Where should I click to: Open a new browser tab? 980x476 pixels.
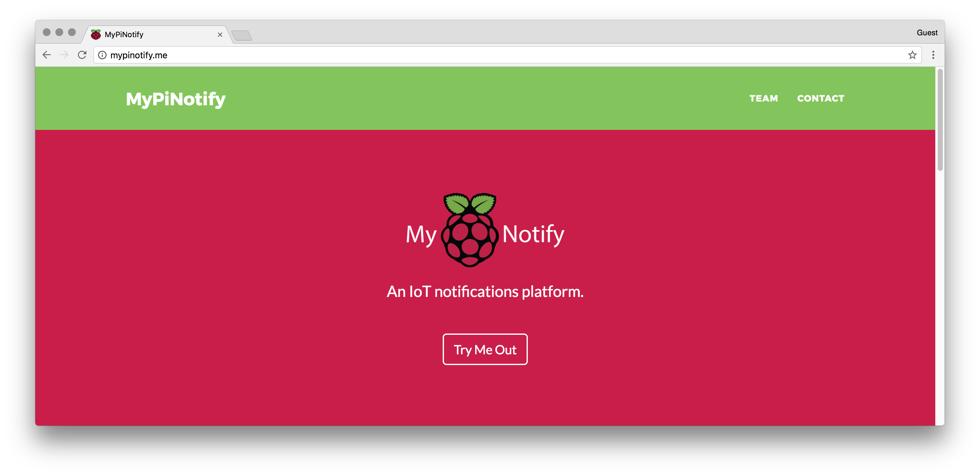coord(242,36)
